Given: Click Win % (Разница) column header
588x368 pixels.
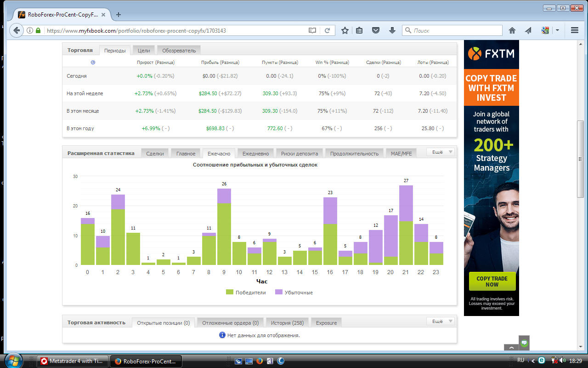Looking at the screenshot, I should click(332, 62).
